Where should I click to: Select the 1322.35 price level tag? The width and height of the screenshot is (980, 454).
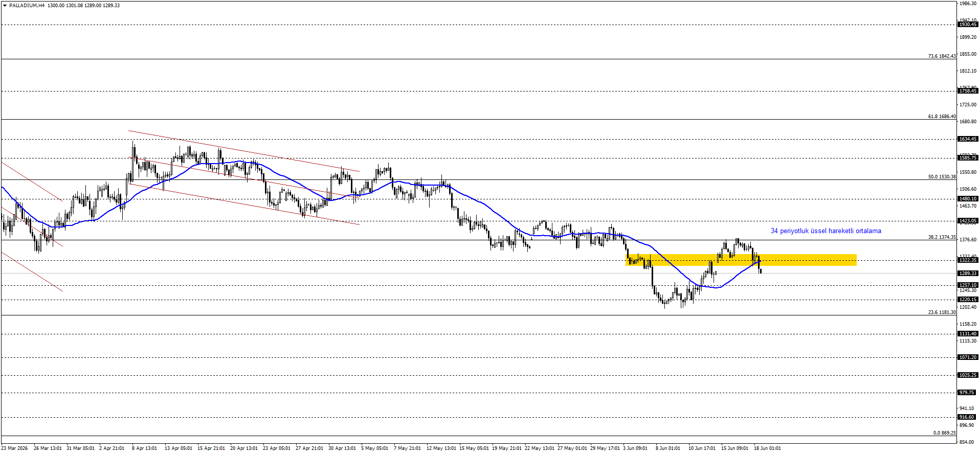pos(968,260)
